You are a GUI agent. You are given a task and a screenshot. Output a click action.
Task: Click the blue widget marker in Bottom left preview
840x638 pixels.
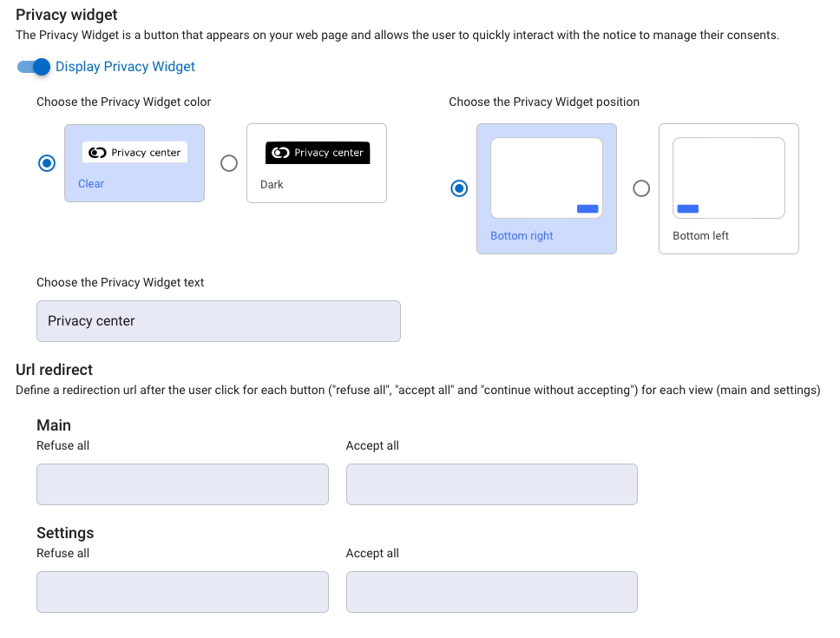[688, 208]
